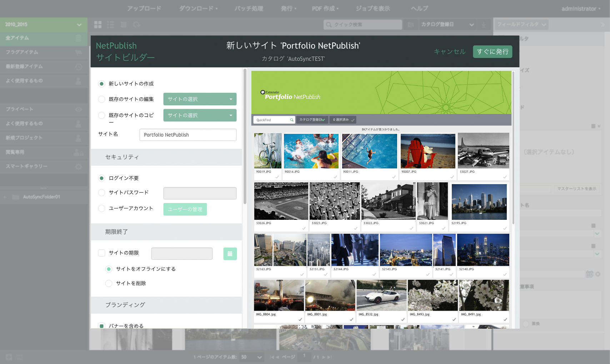This screenshot has height=364, width=610.
Task: Expand the 2010_2015 catalog dropdown
Action: click(44, 25)
